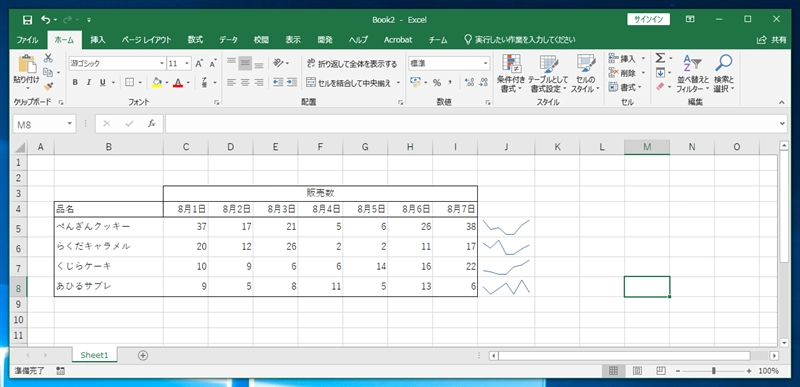This screenshot has height=387, width=800.
Task: Switch to the View (表示) tab
Action: click(x=293, y=40)
